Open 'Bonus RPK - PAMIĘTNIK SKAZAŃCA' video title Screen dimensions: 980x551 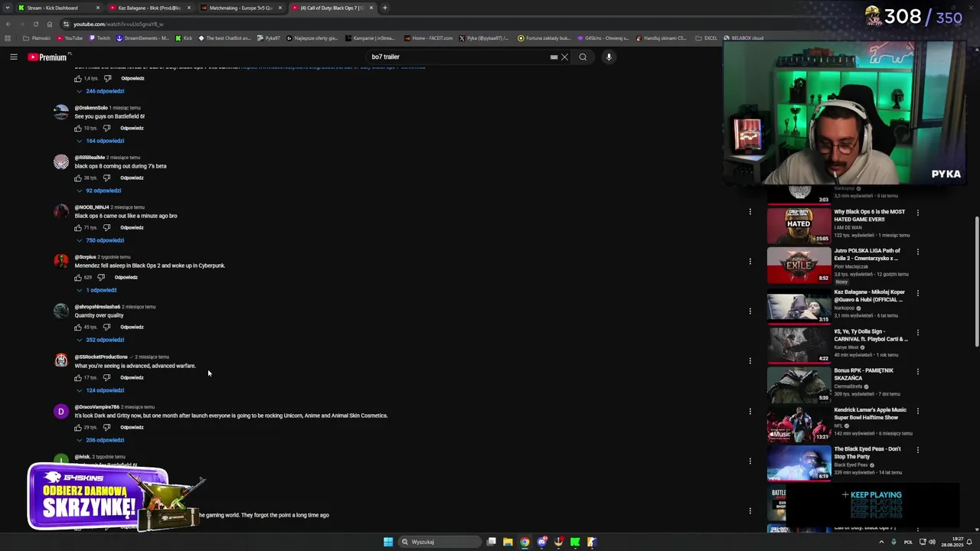click(x=864, y=374)
